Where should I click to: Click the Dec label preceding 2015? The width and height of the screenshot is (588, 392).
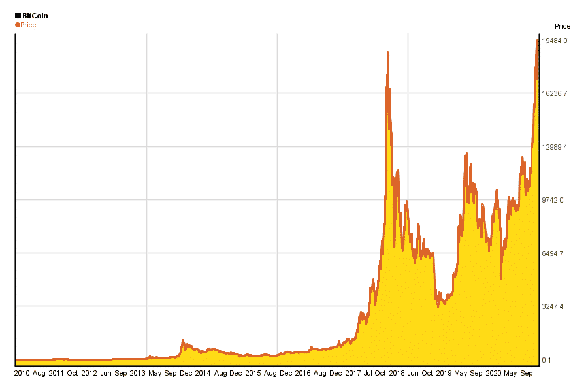coord(236,373)
